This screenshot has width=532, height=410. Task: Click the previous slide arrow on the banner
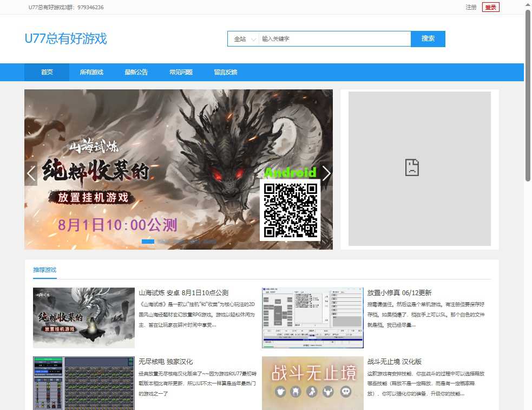(31, 173)
